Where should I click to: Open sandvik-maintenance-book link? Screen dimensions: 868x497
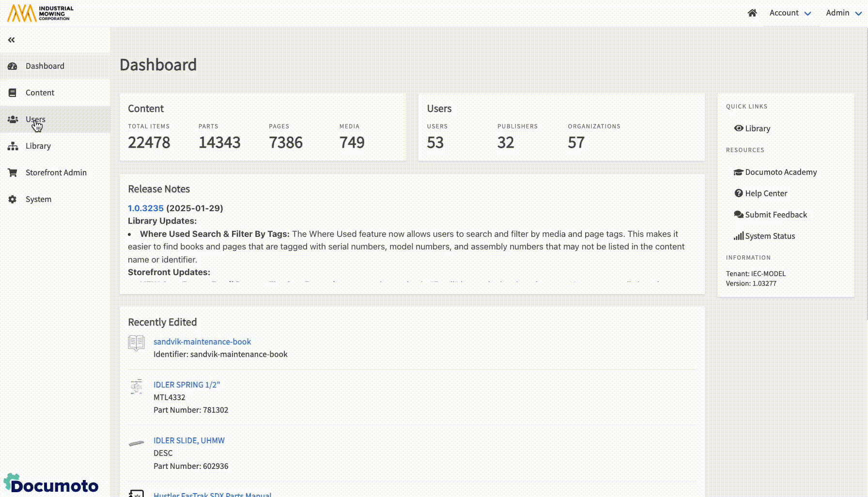click(x=202, y=342)
